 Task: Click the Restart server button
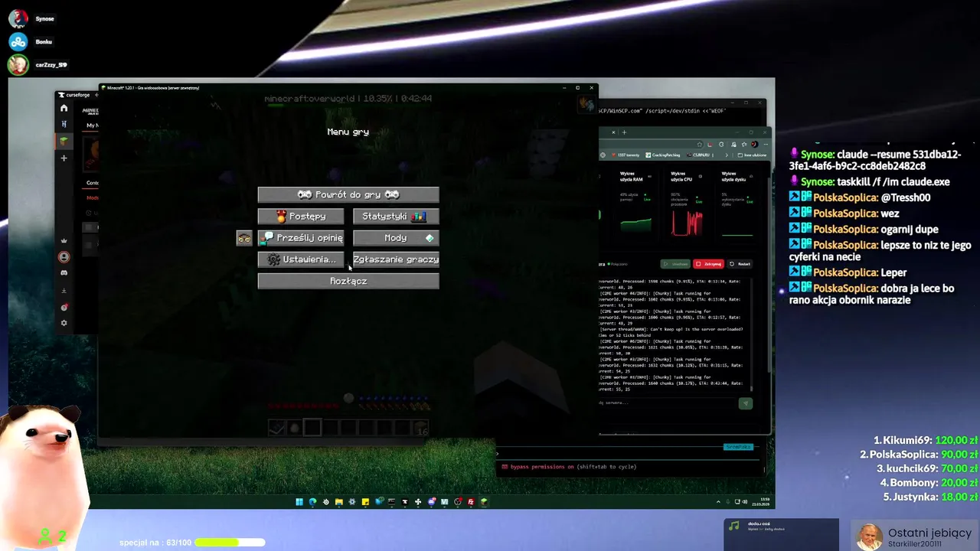click(740, 264)
